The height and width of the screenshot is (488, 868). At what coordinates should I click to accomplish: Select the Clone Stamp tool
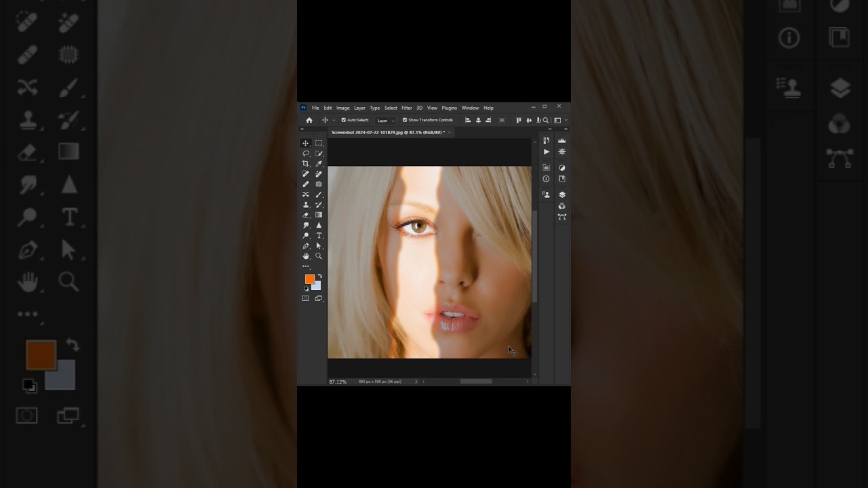coord(306,205)
